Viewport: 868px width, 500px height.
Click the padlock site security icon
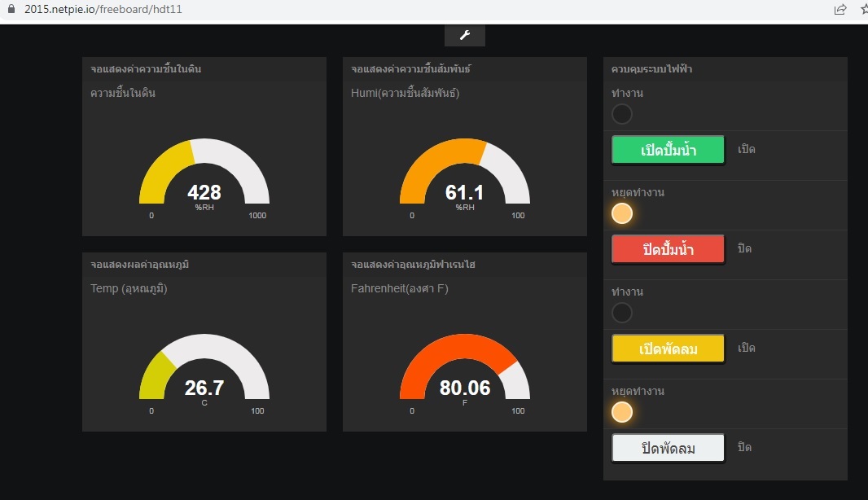point(11,10)
